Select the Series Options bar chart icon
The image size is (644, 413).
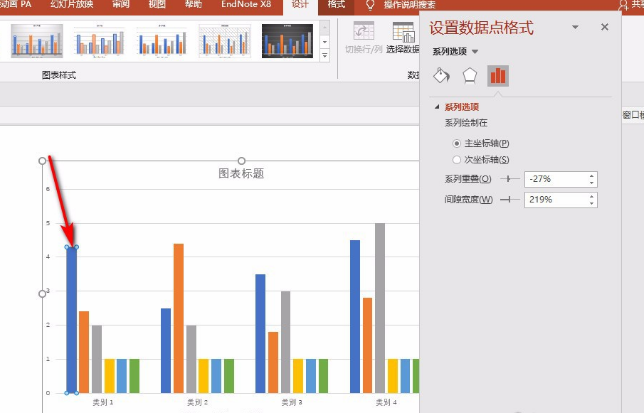click(x=497, y=76)
